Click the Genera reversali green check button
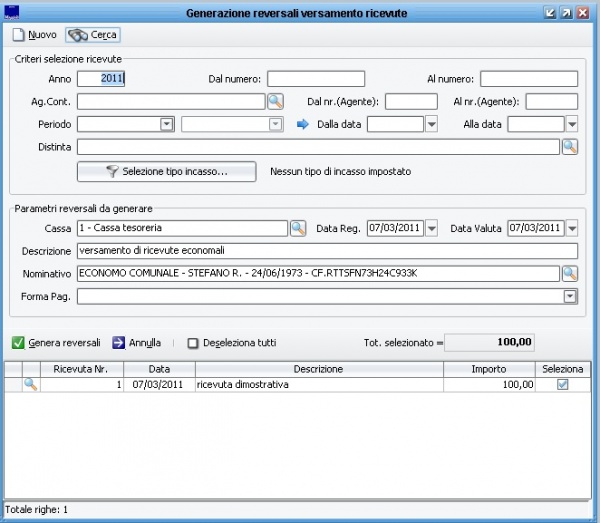 (57, 342)
